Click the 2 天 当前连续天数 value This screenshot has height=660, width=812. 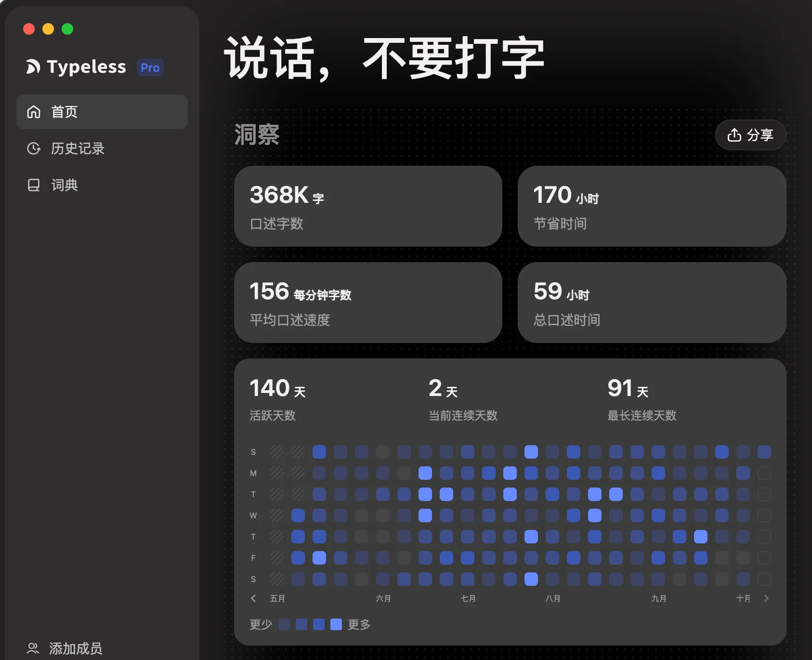443,388
